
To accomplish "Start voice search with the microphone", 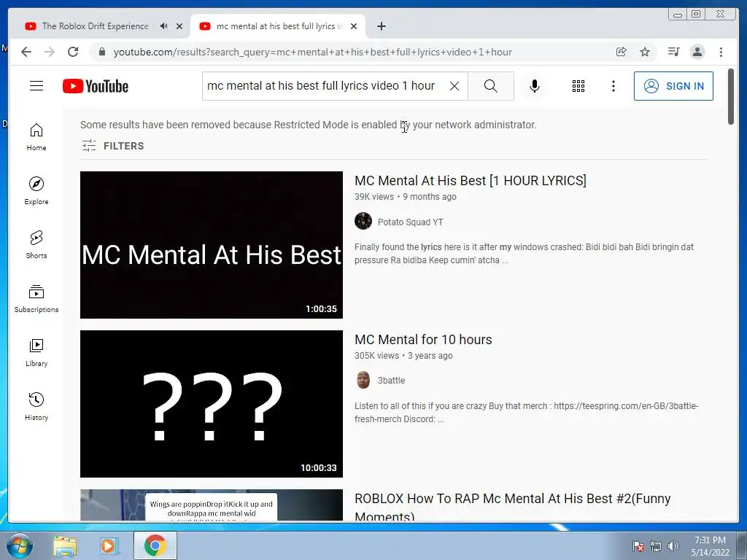I will tap(535, 86).
